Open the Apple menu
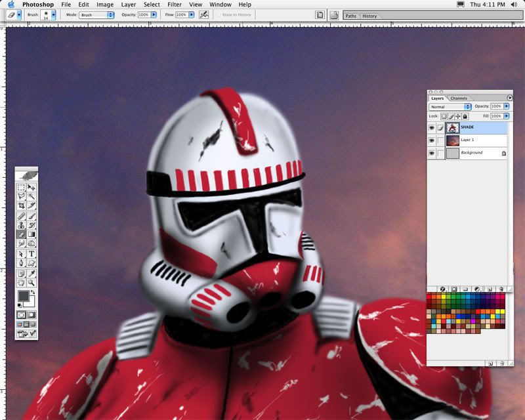The image size is (525, 420). (x=11, y=5)
